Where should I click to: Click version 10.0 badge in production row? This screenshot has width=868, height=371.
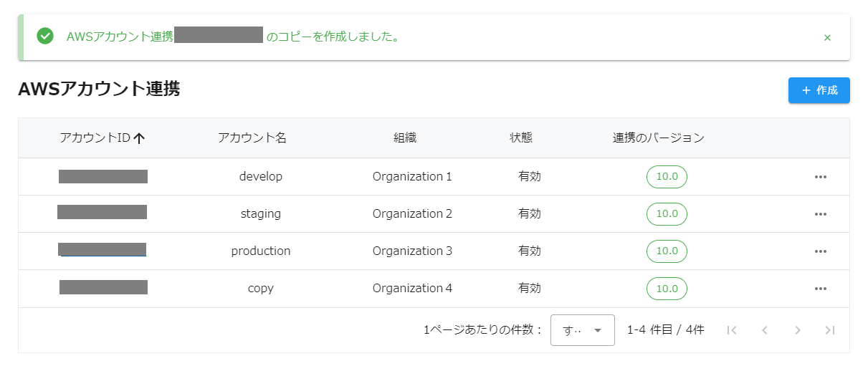667,251
